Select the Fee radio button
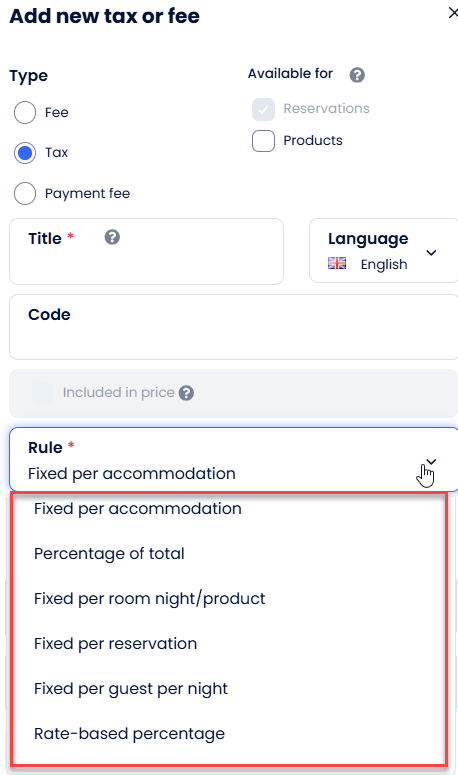 [x=25, y=112]
